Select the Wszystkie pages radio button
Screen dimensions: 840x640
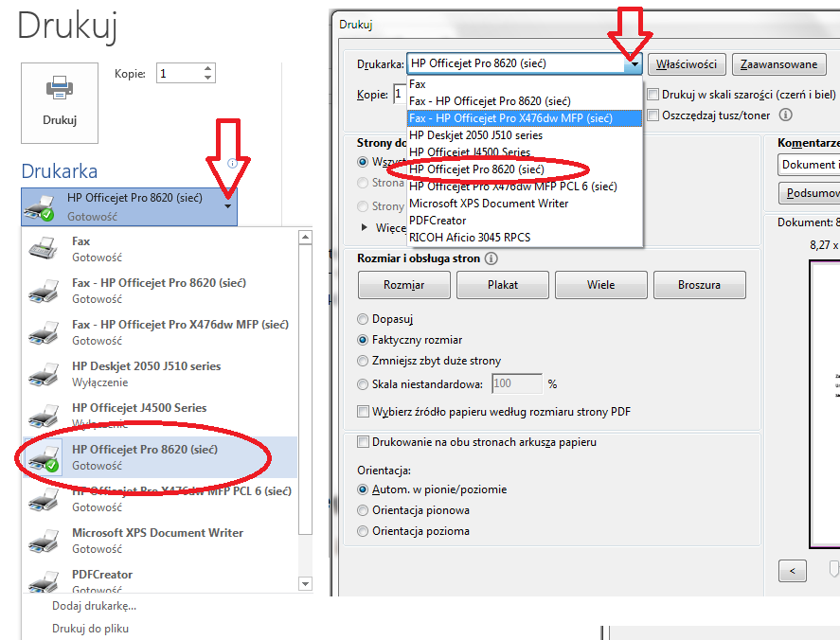click(x=363, y=162)
